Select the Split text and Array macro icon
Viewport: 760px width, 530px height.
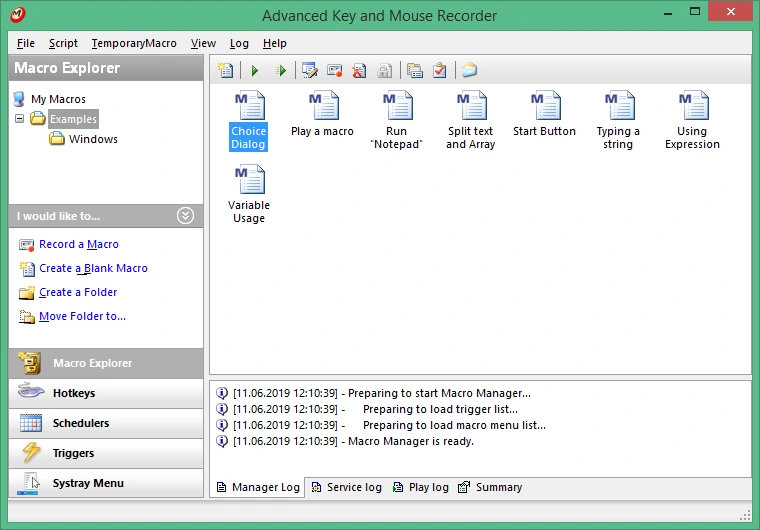pyautogui.click(x=472, y=105)
